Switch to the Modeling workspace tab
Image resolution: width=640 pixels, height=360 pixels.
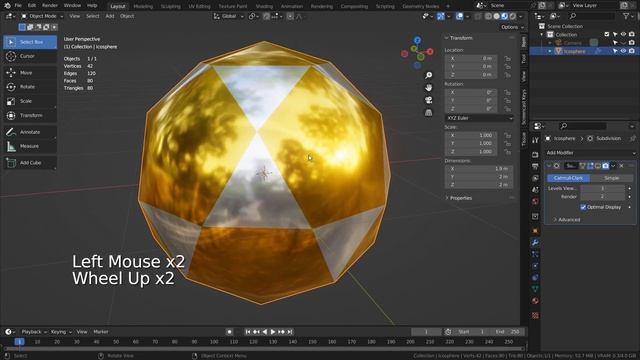tap(143, 6)
